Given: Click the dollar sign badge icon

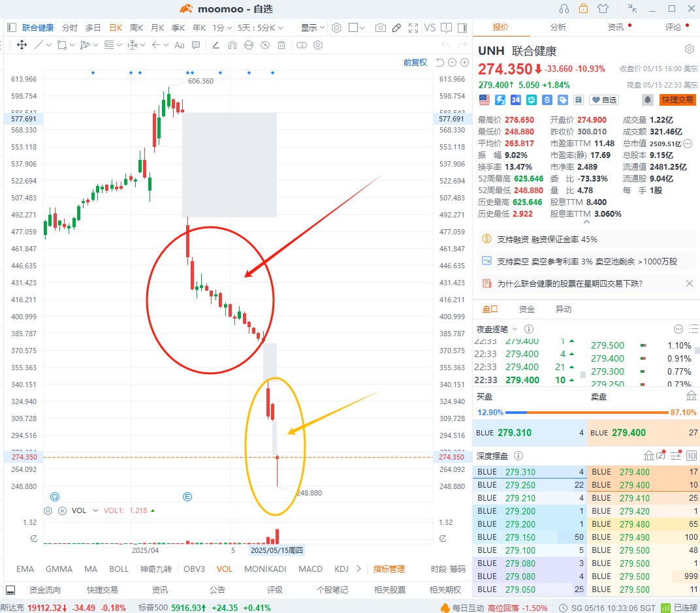Looking at the screenshot, I should click(x=547, y=100).
